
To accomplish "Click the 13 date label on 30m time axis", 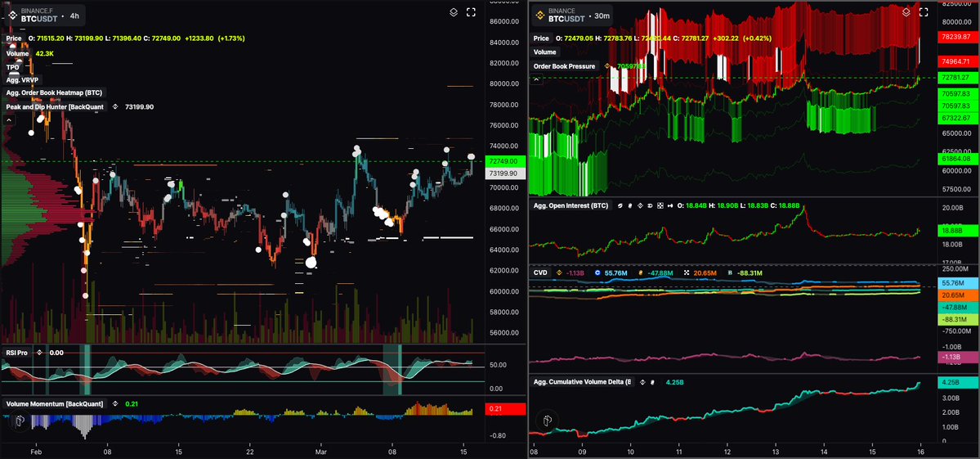I will [x=776, y=451].
